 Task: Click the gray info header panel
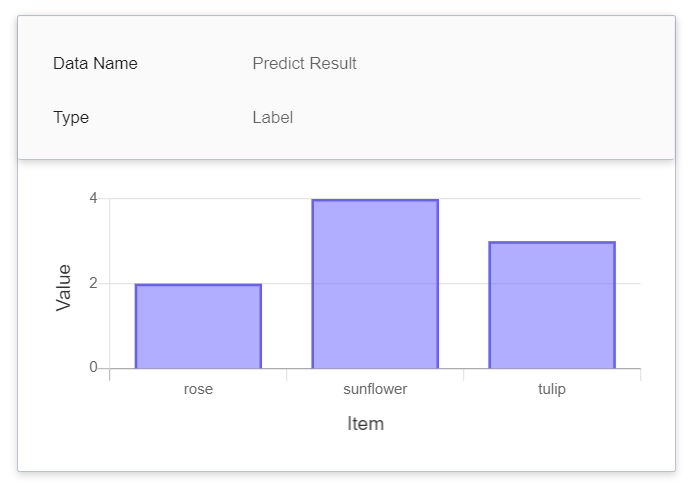tap(346, 87)
